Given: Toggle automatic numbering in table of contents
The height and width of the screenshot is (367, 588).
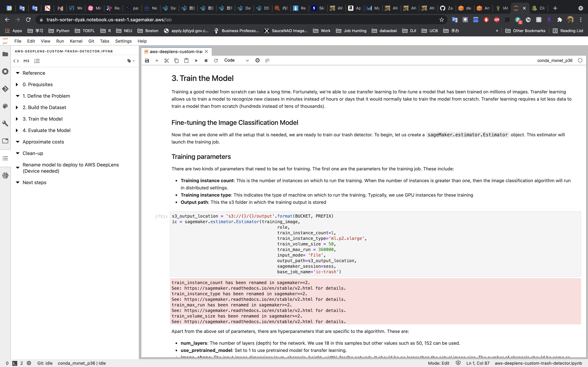Looking at the screenshot, I should [37, 61].
